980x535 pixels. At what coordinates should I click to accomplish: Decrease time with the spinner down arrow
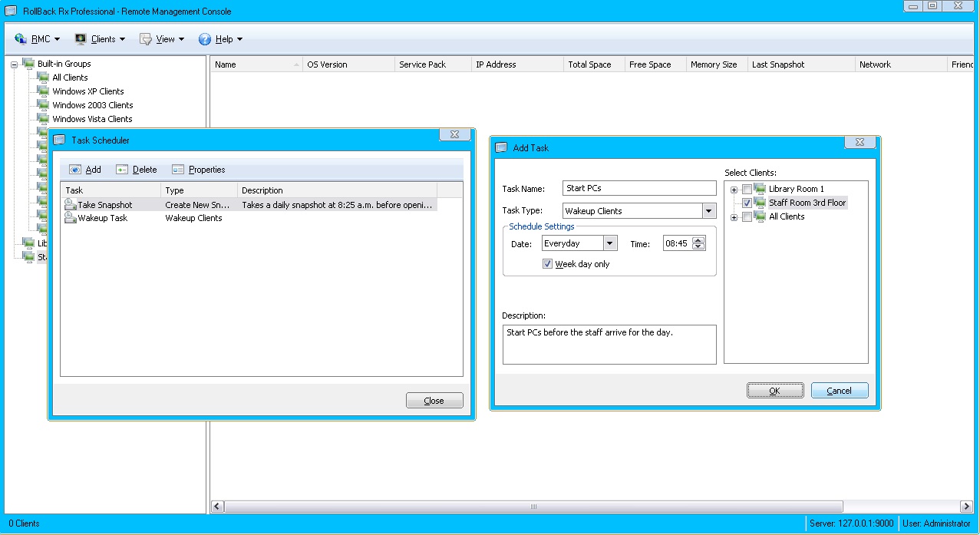point(698,247)
